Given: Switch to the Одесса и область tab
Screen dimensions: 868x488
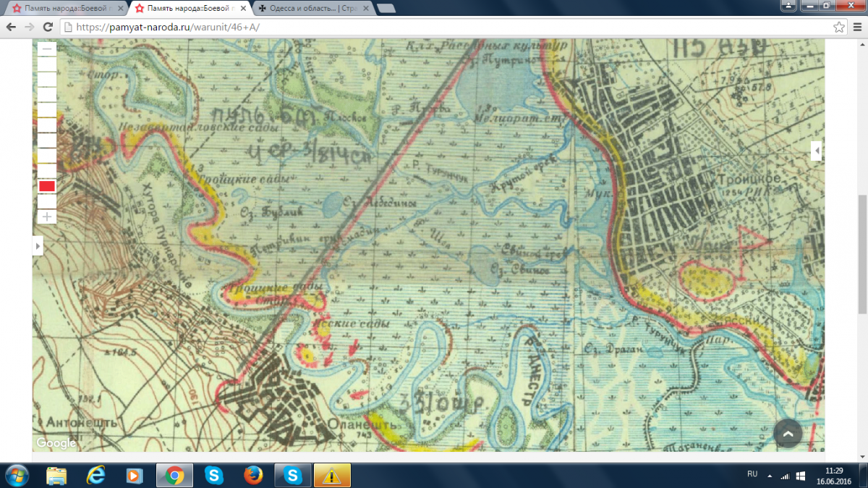Looking at the screenshot, I should (x=312, y=9).
